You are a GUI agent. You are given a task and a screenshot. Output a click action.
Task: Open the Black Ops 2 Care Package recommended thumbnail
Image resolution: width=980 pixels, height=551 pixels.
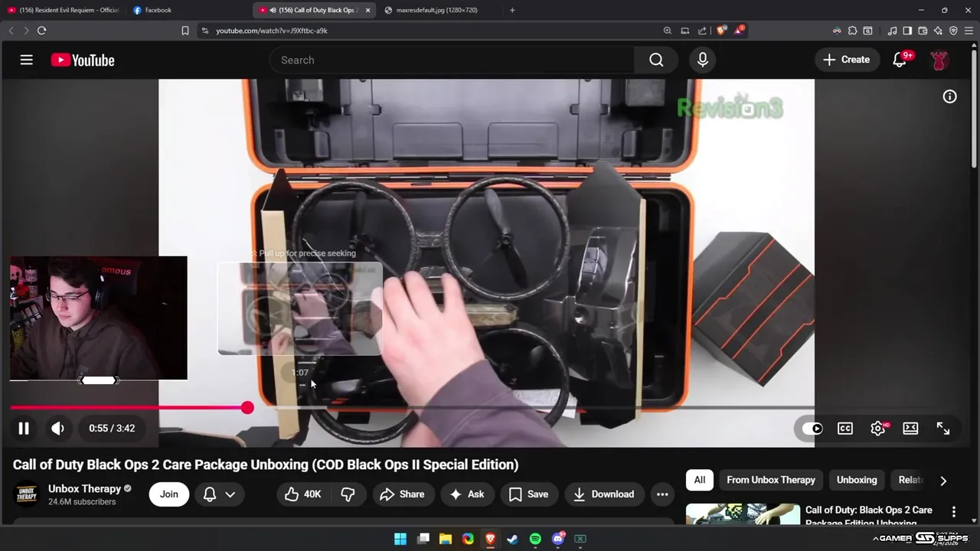[743, 514]
